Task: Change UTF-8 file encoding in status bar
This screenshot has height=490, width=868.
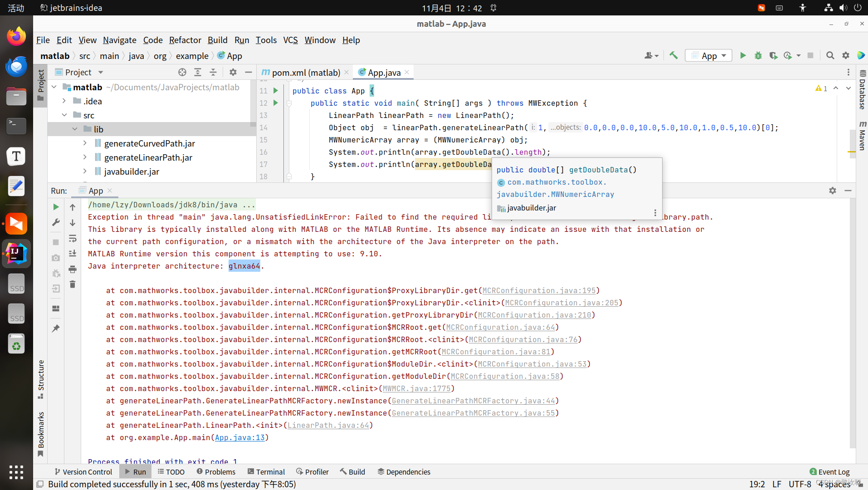Action: (800, 484)
